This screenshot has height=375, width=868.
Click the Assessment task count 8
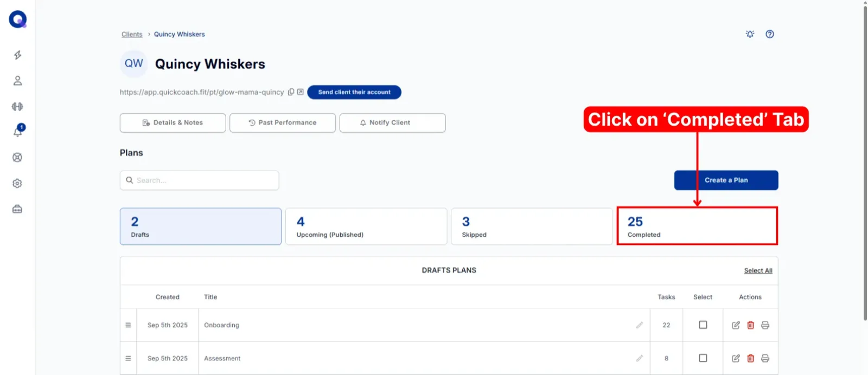[x=666, y=358]
